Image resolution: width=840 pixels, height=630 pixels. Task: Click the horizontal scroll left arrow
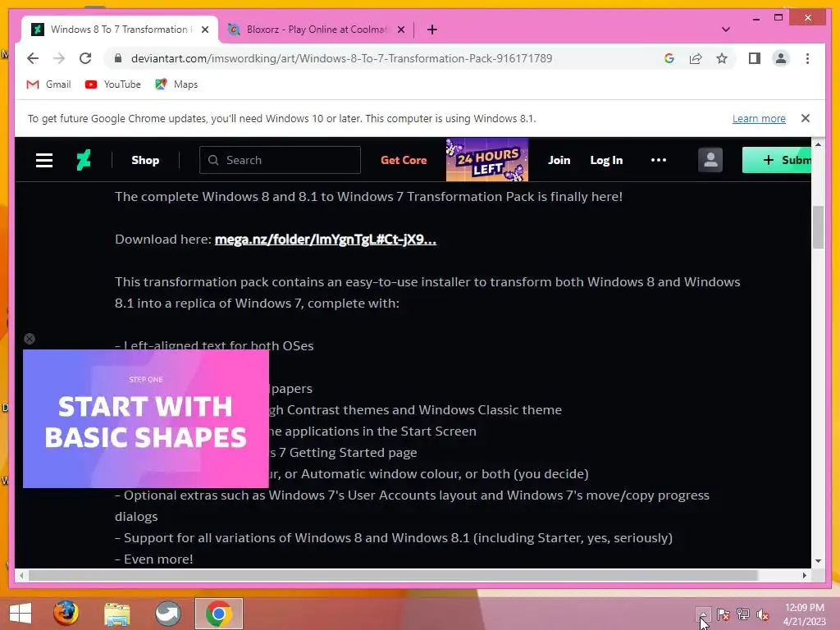pyautogui.click(x=21, y=575)
